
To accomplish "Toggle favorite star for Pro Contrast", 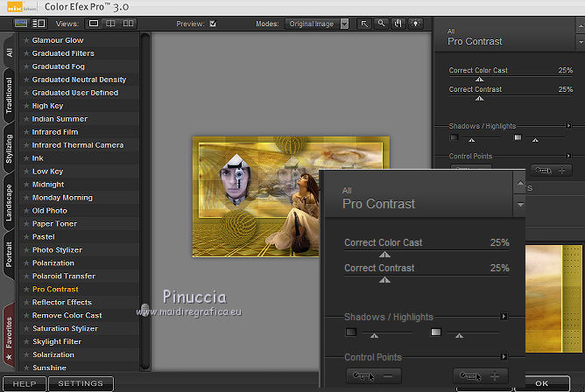I will click(26, 290).
